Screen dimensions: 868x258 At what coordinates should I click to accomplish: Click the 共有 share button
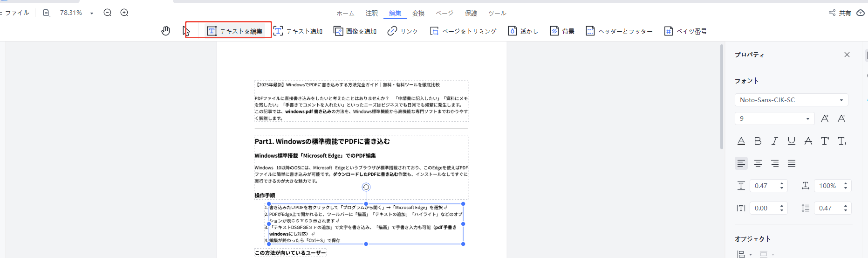click(x=840, y=13)
